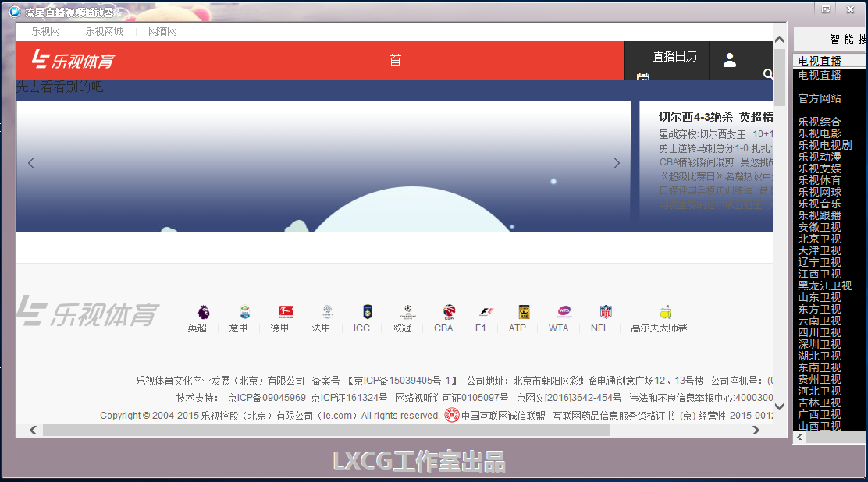Open news CBA精彩瞬间混剪

[x=696, y=162]
